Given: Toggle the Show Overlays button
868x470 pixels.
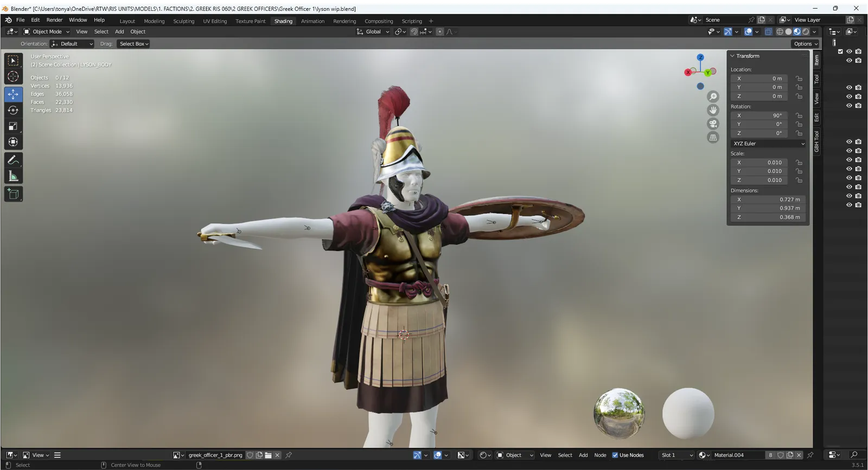Looking at the screenshot, I should pos(748,32).
